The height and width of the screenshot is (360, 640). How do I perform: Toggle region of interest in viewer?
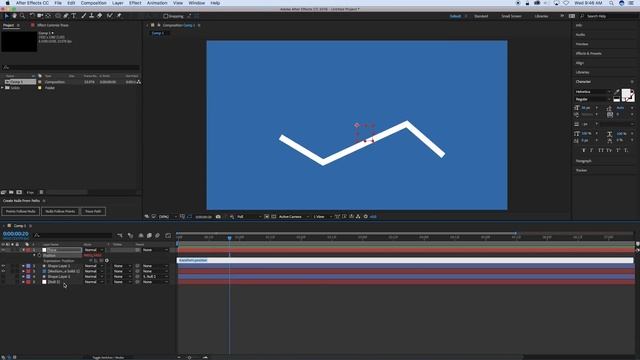pyautogui.click(x=267, y=217)
